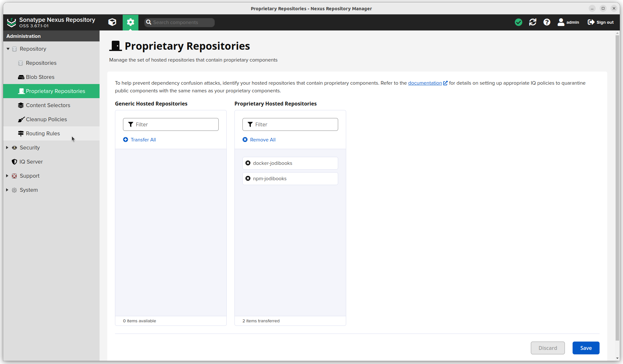Click the IQ Server shield icon

click(x=14, y=162)
